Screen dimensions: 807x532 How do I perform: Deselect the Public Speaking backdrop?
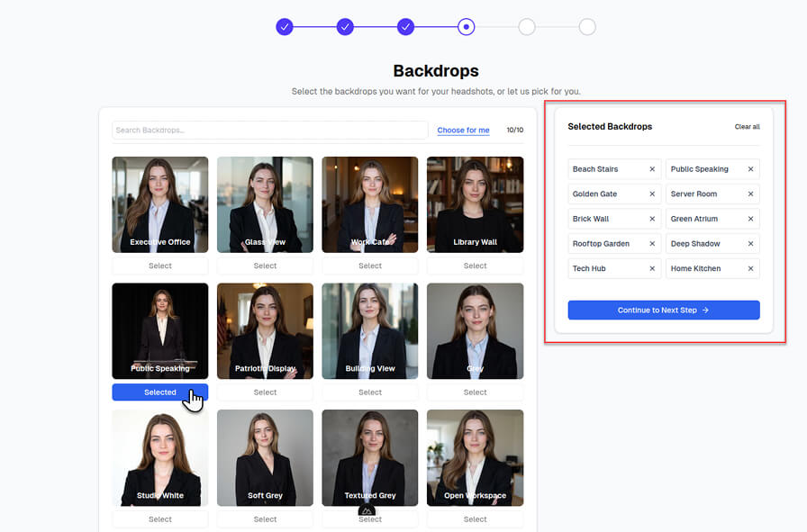pyautogui.click(x=159, y=392)
